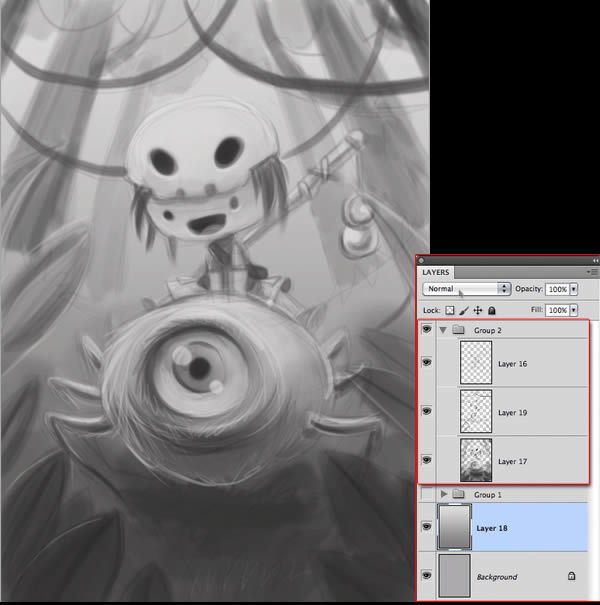Open the Opacity slider dropdown arrow
600x605 pixels.
pyautogui.click(x=574, y=289)
